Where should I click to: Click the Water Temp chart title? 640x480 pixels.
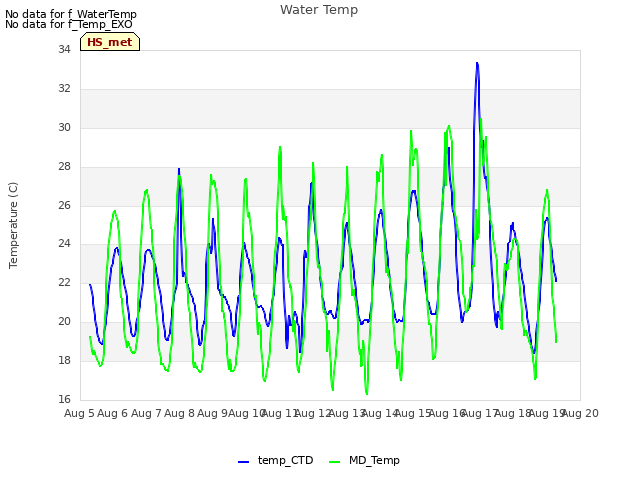[x=319, y=9]
